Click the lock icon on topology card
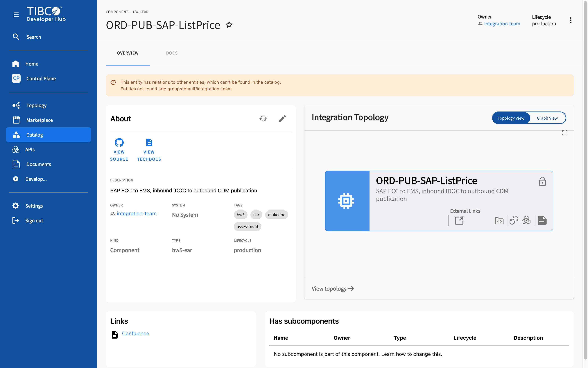588x368 pixels. point(542,181)
